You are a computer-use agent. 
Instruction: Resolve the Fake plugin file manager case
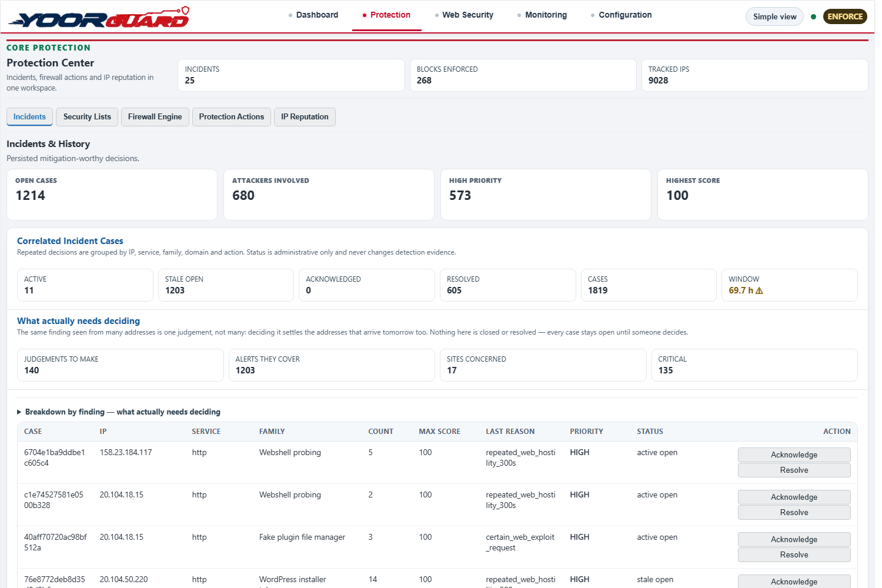[794, 554]
